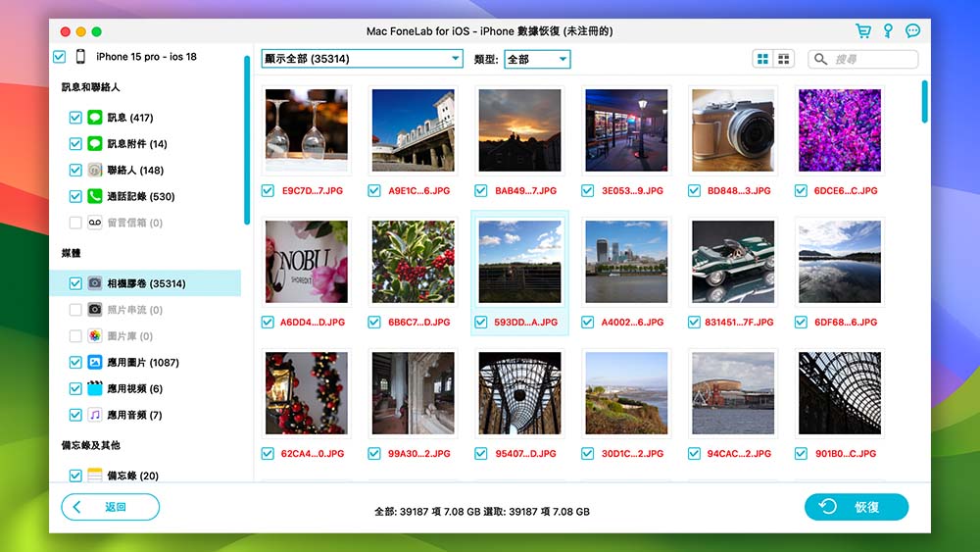The width and height of the screenshot is (980, 552).
Task: Click file name 62CA4...0.JPG
Action: (x=313, y=453)
